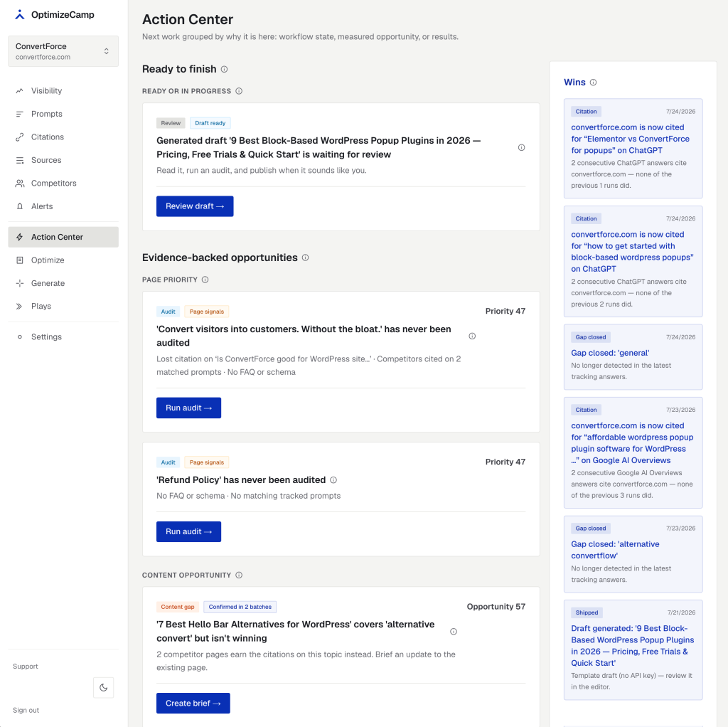Image resolution: width=728 pixels, height=727 pixels.
Task: Click the Visibility chart icon in sidebar
Action: (x=19, y=91)
